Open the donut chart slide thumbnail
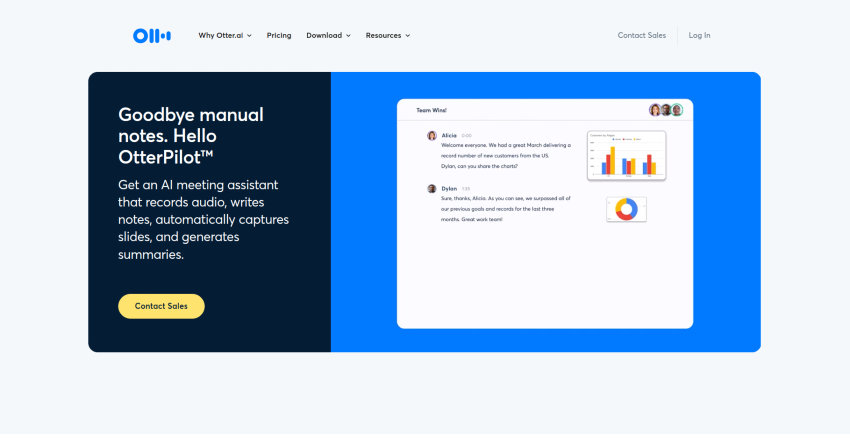The height and width of the screenshot is (438, 850). (626, 209)
